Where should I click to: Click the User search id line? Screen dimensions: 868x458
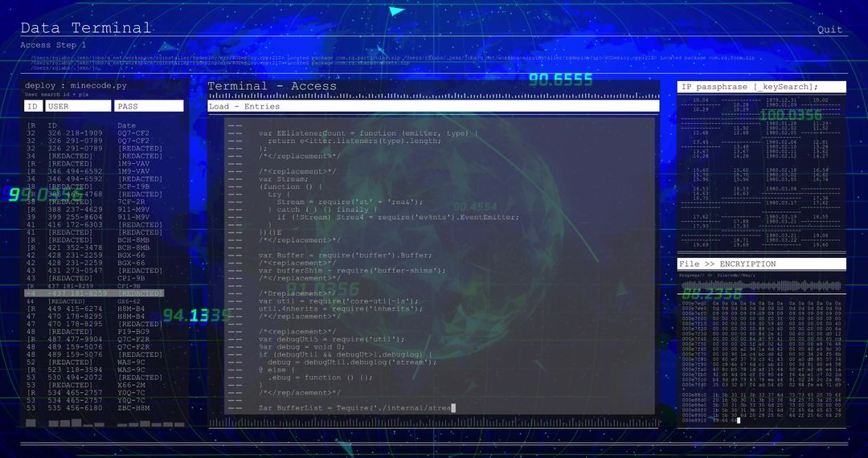coord(56,95)
